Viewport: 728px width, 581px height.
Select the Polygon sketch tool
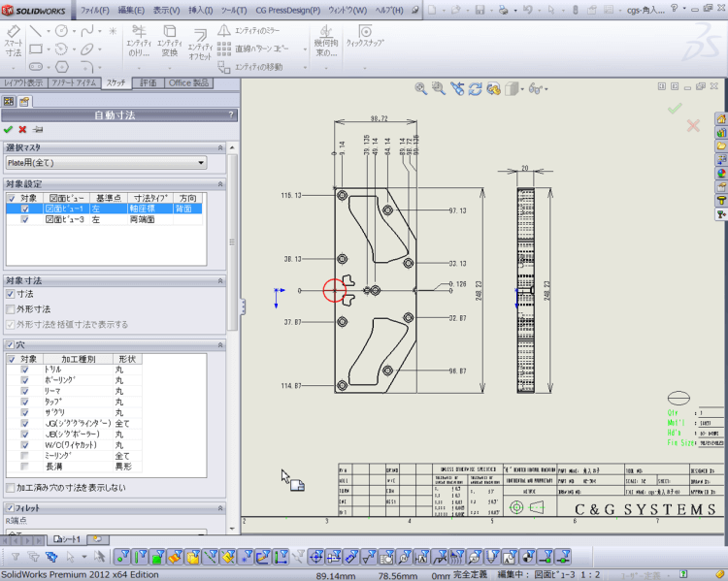(62, 66)
